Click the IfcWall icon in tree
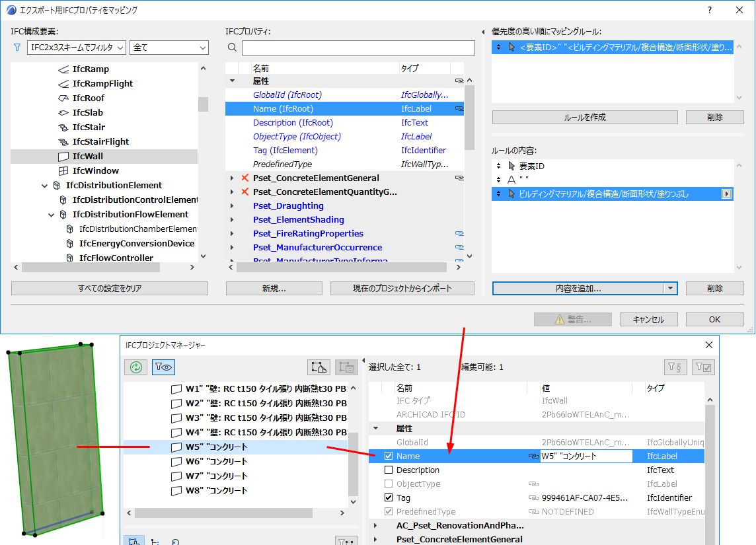 pos(63,156)
